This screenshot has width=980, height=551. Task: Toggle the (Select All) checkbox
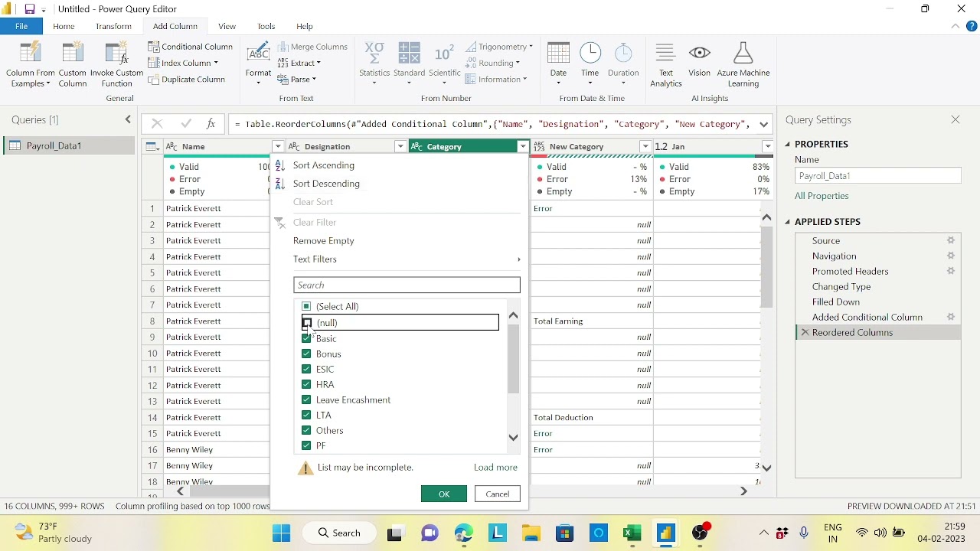click(x=306, y=306)
